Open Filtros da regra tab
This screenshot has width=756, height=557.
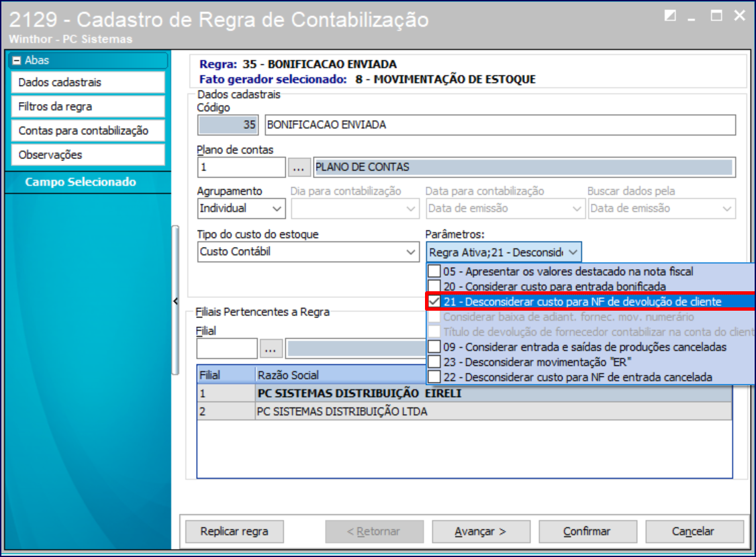[88, 107]
